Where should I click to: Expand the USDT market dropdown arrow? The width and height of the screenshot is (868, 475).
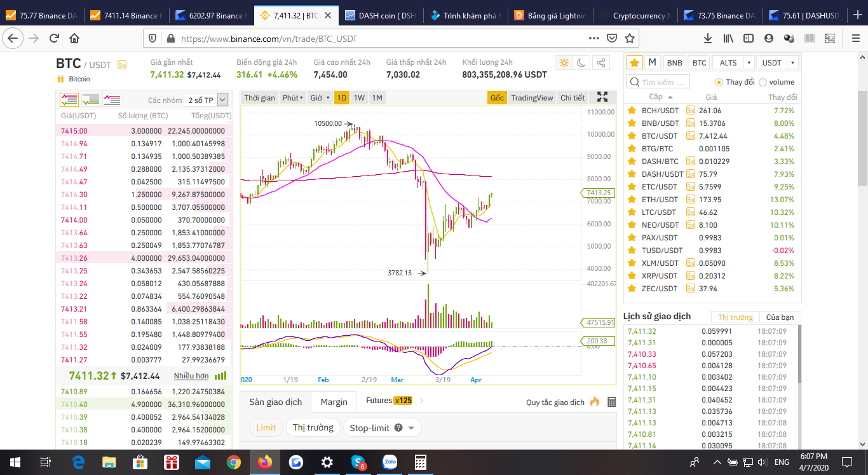(x=792, y=62)
